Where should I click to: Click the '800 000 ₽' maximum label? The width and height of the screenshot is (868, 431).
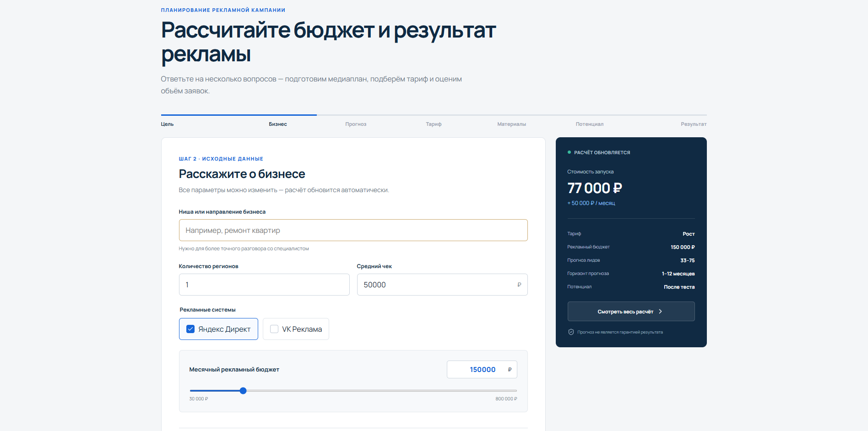(506, 399)
